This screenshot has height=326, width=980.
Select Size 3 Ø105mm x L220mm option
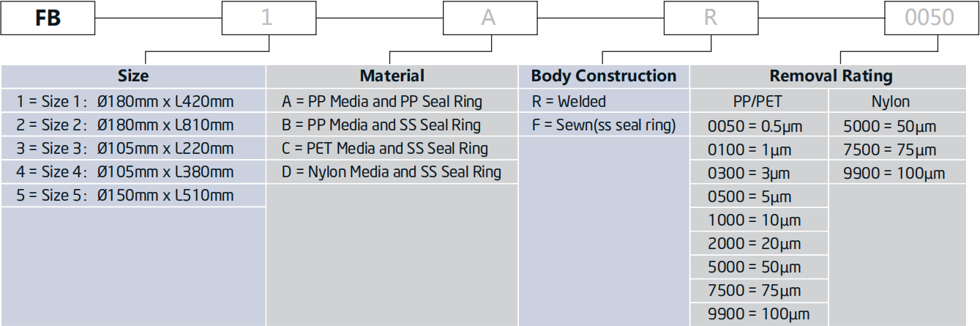125,149
